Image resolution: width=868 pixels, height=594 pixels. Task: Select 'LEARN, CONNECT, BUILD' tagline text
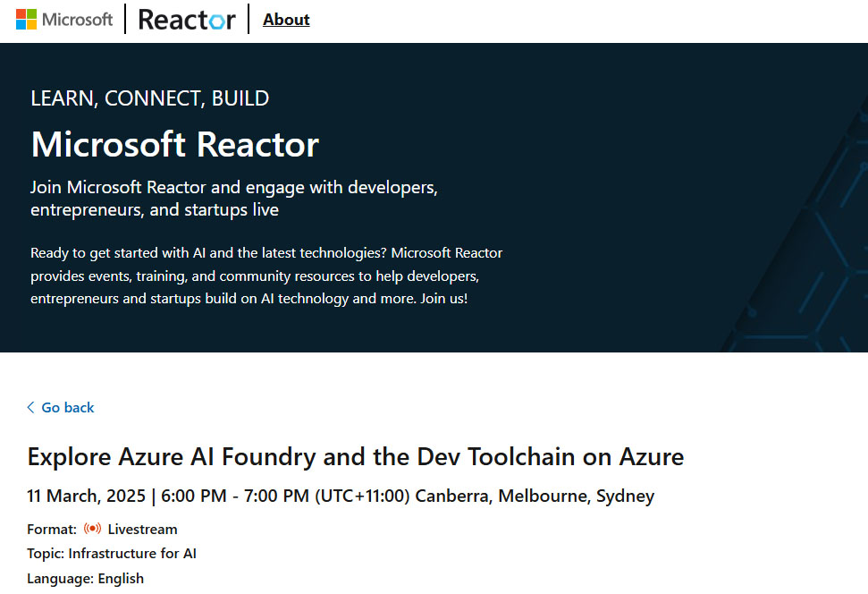click(x=150, y=98)
